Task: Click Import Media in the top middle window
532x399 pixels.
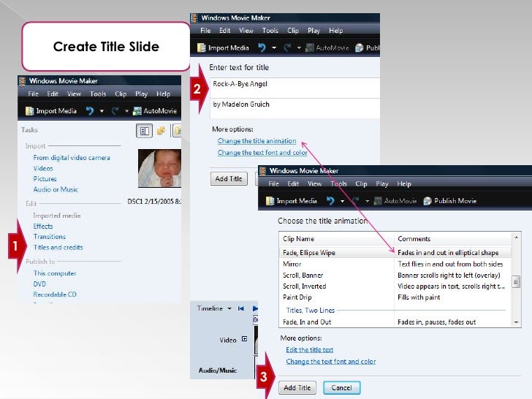Action: 224,47
